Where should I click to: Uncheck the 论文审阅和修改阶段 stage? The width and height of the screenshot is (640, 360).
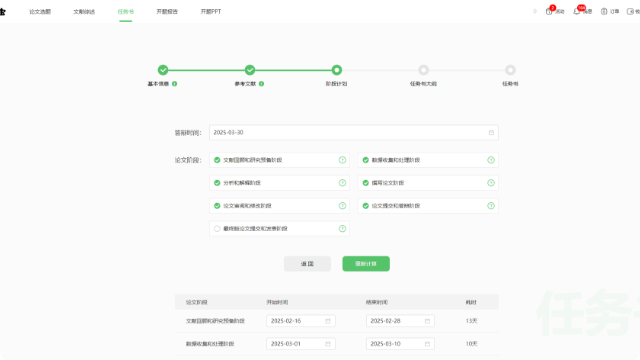pyautogui.click(x=217, y=206)
